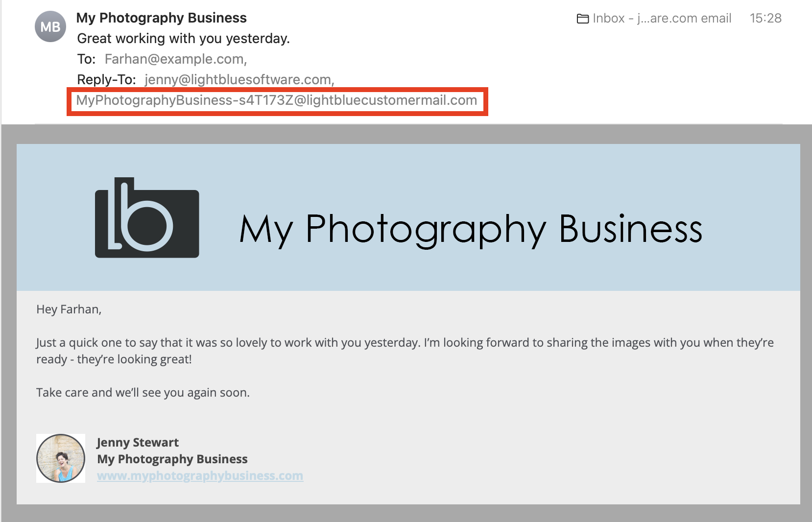Screen dimensions: 812x522
Task: Click the 15:28 timestamp
Action: [766, 19]
